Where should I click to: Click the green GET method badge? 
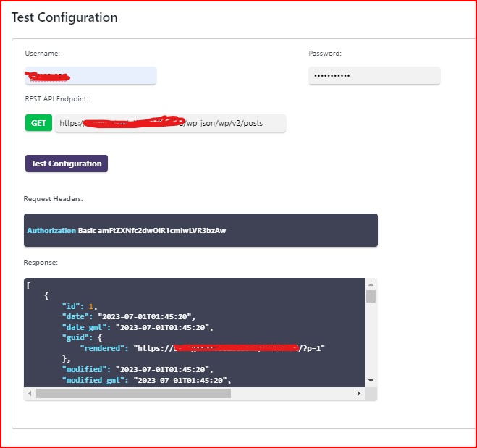[x=38, y=123]
